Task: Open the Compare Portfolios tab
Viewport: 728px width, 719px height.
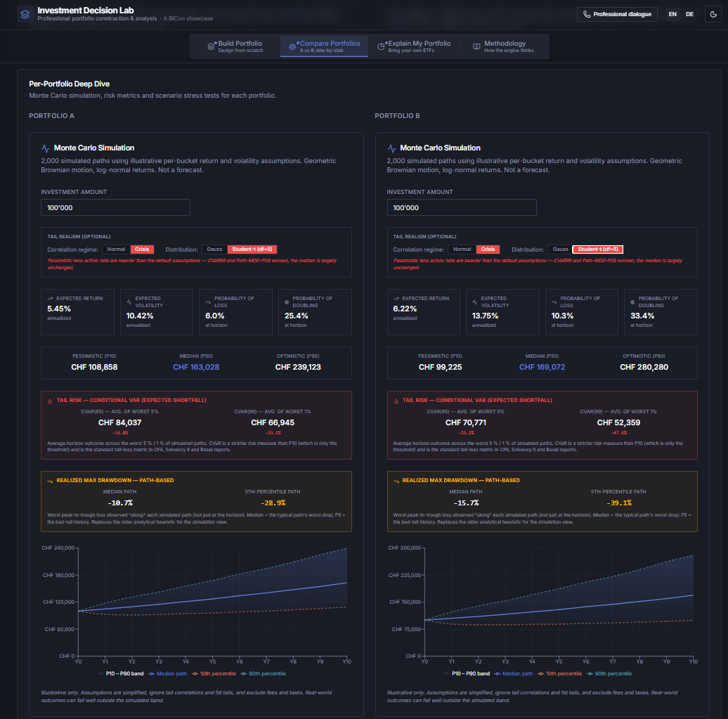Action: pyautogui.click(x=324, y=46)
